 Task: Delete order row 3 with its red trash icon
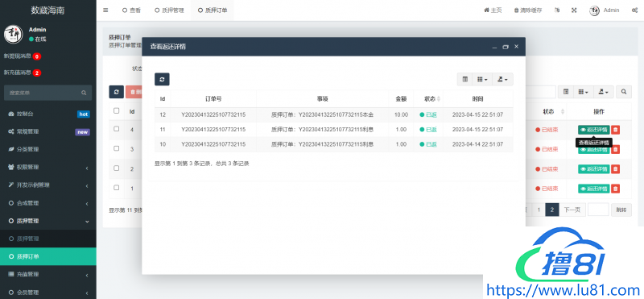615,149
